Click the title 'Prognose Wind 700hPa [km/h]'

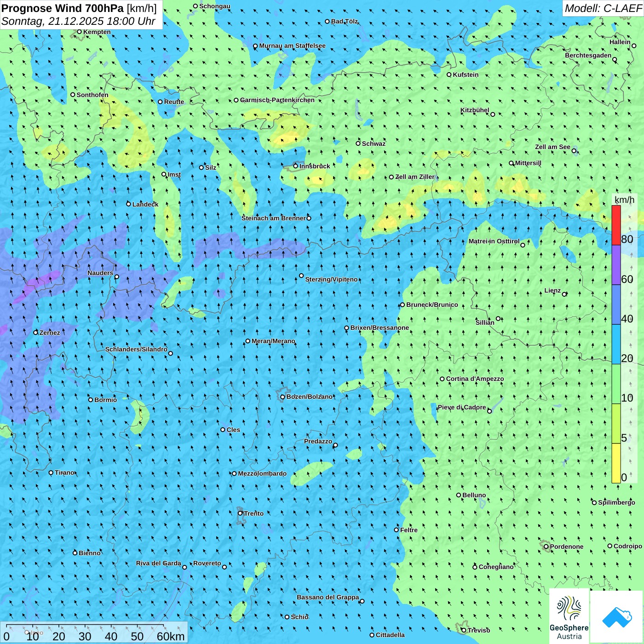[79, 8]
